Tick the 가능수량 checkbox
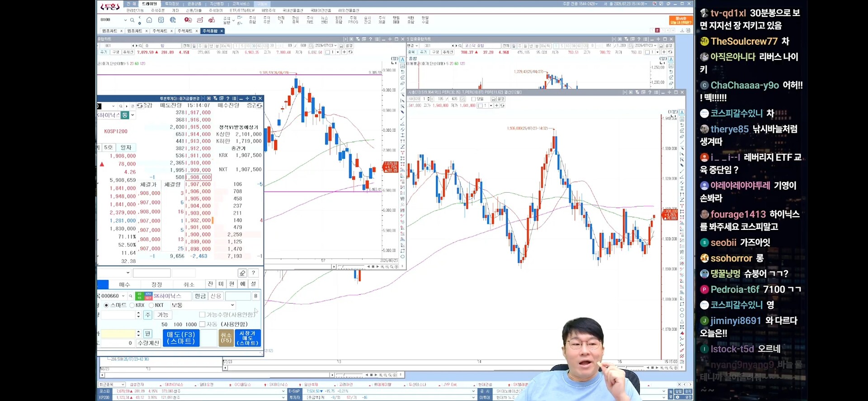This screenshot has height=401, width=868. pos(202,315)
